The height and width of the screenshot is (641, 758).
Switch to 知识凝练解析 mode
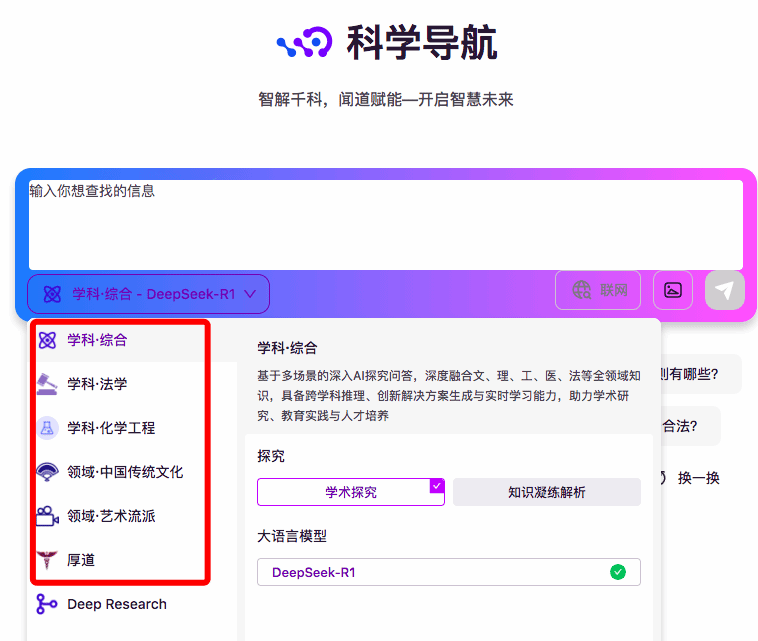(546, 492)
